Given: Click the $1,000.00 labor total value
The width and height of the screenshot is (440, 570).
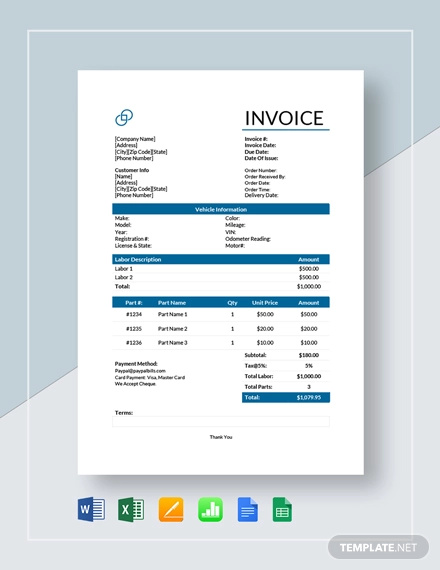Looking at the screenshot, I should (309, 286).
